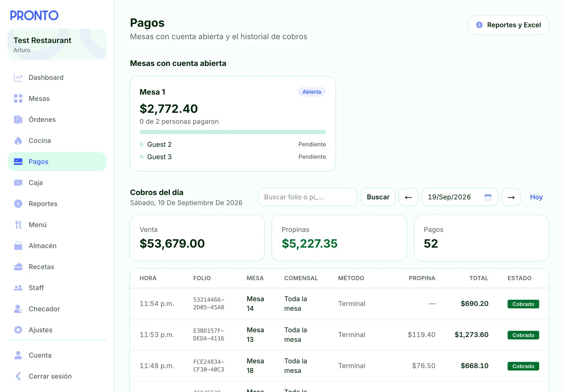Select folio E3BD157F-DEDA-4116
This screenshot has height=392, width=564.
pos(209,335)
